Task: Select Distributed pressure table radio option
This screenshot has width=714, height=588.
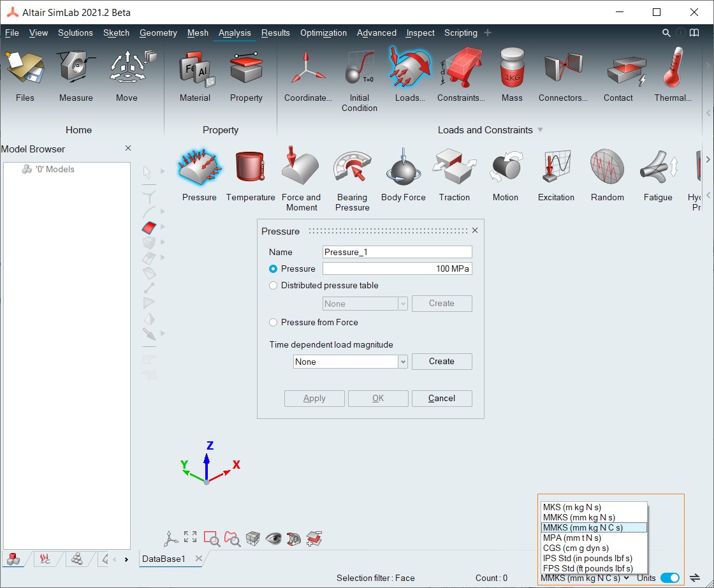Action: (x=273, y=286)
